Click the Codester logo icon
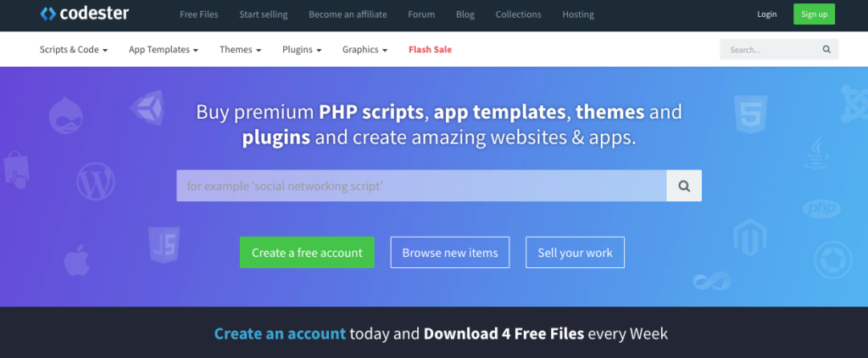This screenshot has width=868, height=358. pyautogui.click(x=48, y=14)
